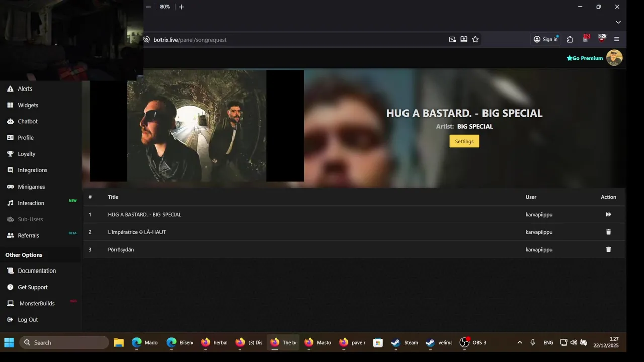Click the Integrations icon in sidebar
Viewport: 644px width, 362px height.
point(10,170)
